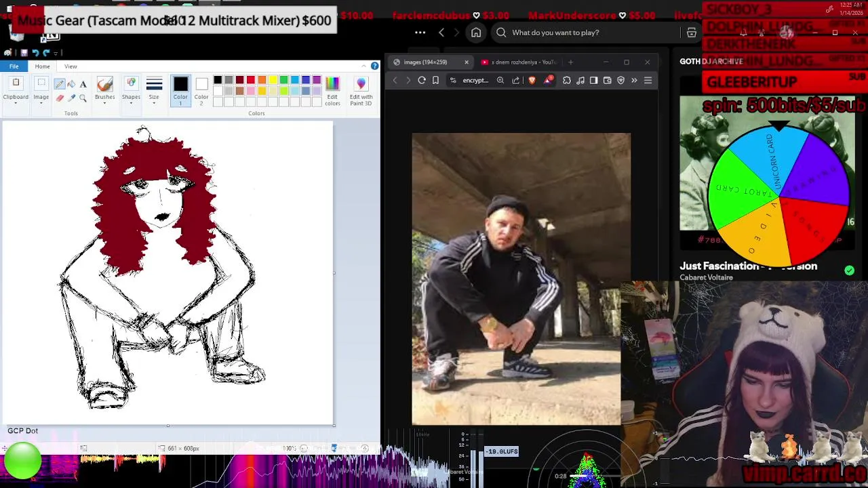Open Brave hamburger menu
The height and width of the screenshot is (488, 868).
pos(648,80)
